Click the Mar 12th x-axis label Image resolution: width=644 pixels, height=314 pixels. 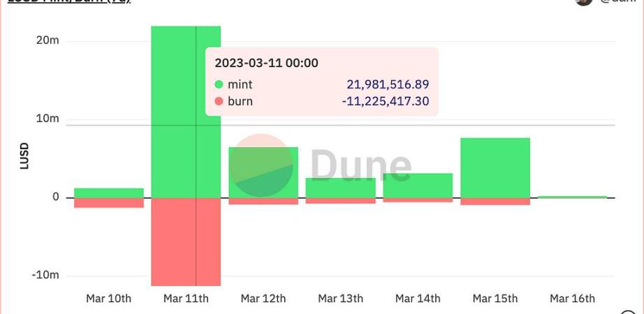263,299
